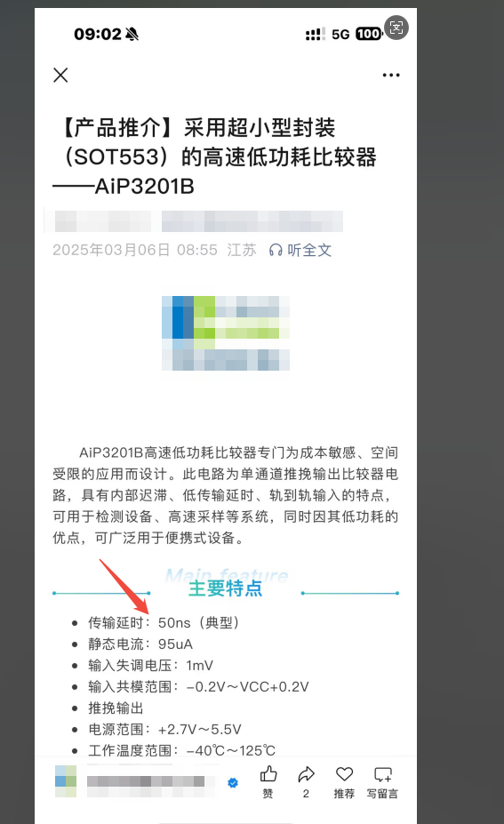This screenshot has height=824, width=504.
Task: Open the three-dot more options menu
Action: click(391, 76)
